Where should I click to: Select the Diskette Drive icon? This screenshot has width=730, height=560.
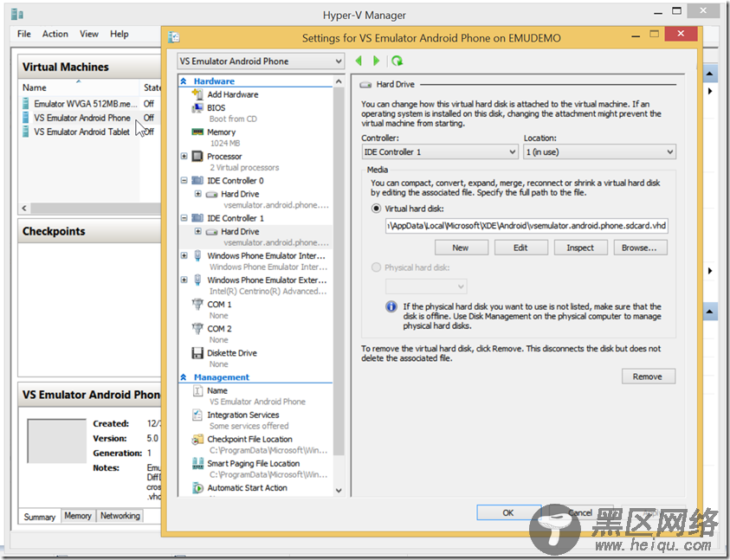[197, 353]
